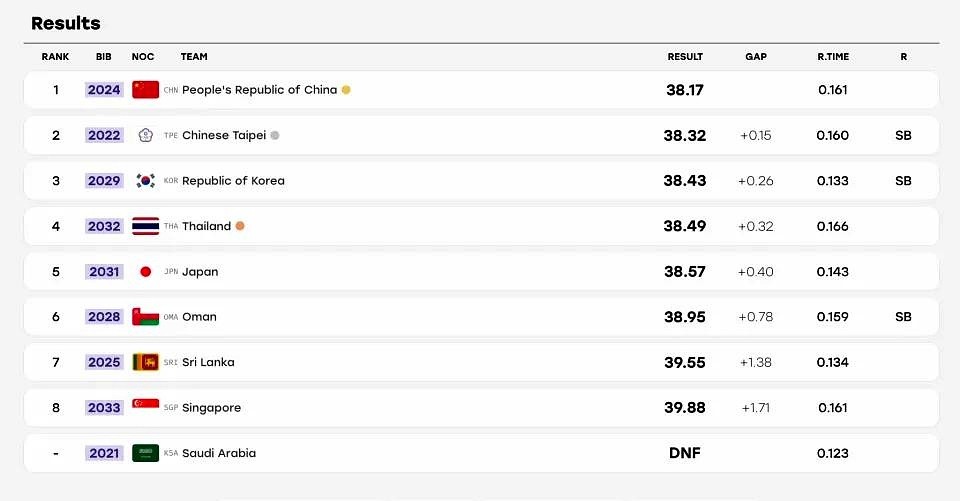Screen dimensions: 960x501
Task: Sort by the RANK column header
Action: [55, 56]
